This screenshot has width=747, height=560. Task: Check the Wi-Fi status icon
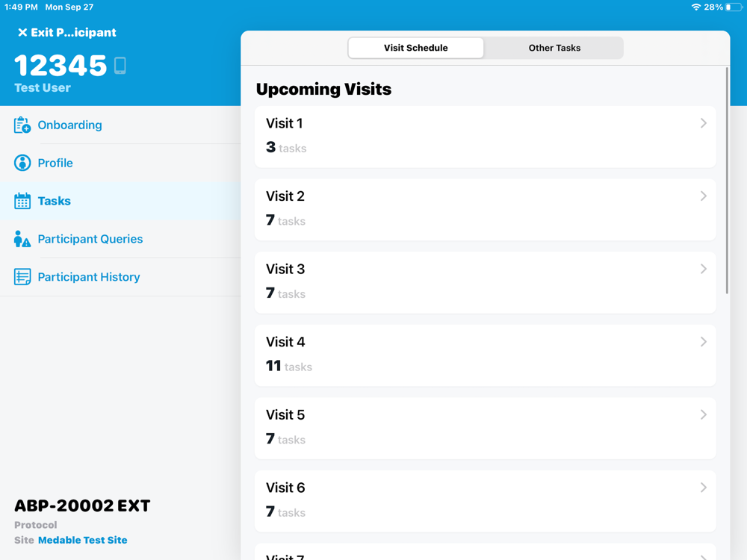(x=696, y=7)
